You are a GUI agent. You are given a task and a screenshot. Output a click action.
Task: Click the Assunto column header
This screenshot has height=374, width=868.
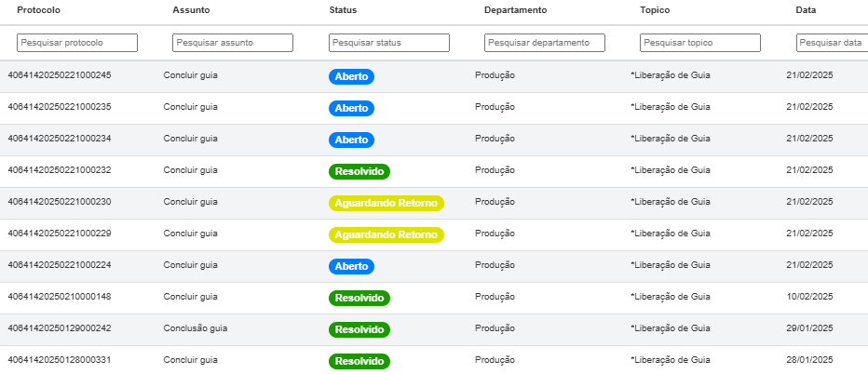pyautogui.click(x=191, y=10)
